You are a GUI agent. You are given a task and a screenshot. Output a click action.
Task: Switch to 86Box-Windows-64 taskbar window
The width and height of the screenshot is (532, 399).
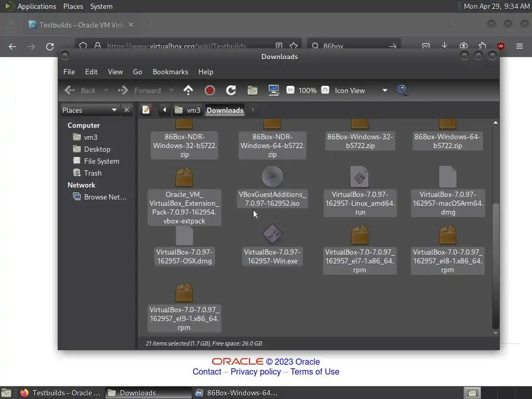(x=237, y=393)
